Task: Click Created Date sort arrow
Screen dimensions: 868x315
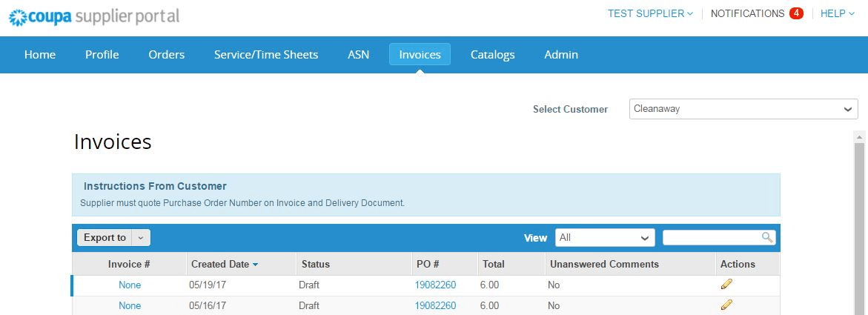Action: [256, 265]
